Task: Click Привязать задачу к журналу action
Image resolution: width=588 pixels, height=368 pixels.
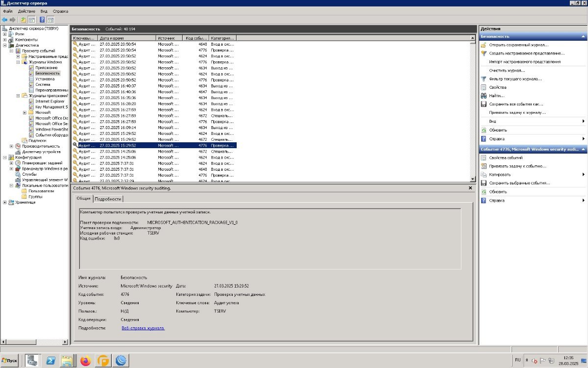Action: [x=517, y=113]
